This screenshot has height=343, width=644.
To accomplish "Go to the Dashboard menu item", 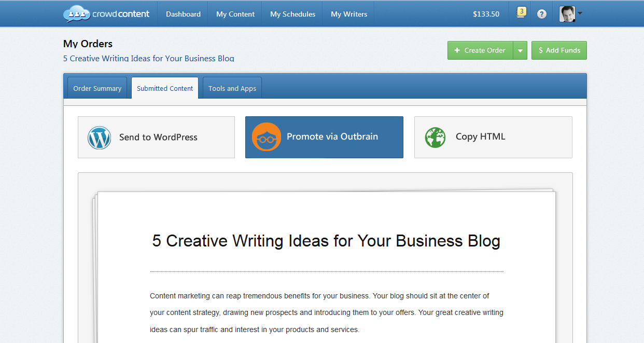I will pyautogui.click(x=183, y=13).
